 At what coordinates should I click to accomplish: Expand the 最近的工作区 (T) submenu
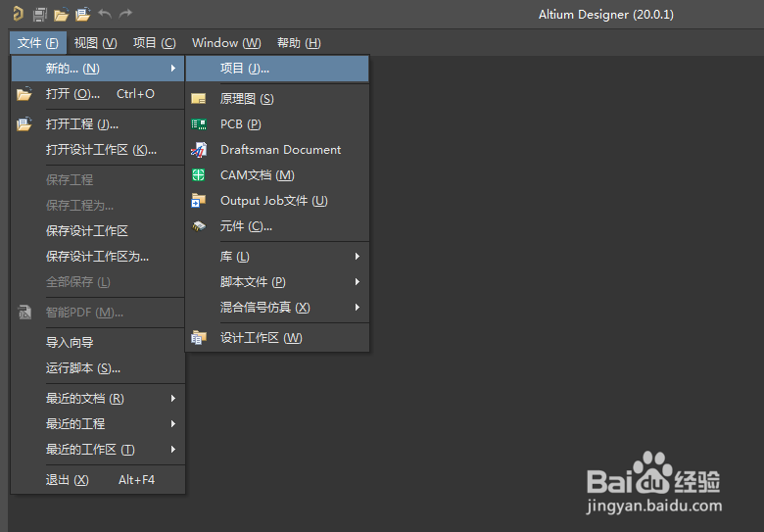click(x=98, y=449)
